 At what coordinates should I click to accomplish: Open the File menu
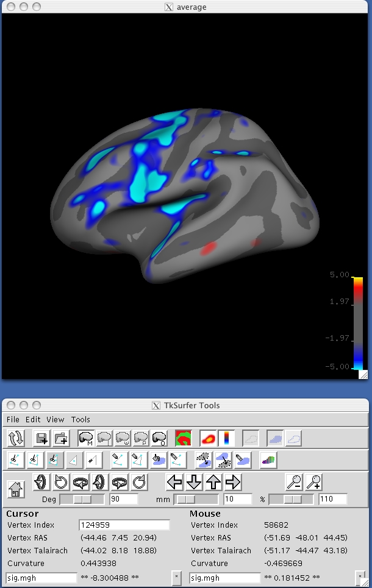[13, 419]
